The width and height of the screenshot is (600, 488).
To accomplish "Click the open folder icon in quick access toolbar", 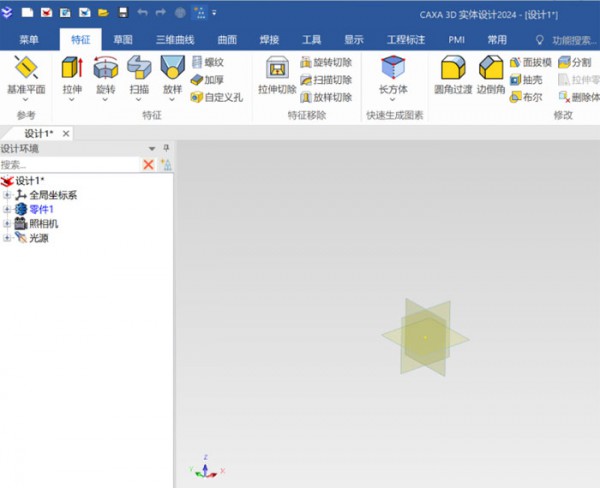I will click(x=103, y=13).
